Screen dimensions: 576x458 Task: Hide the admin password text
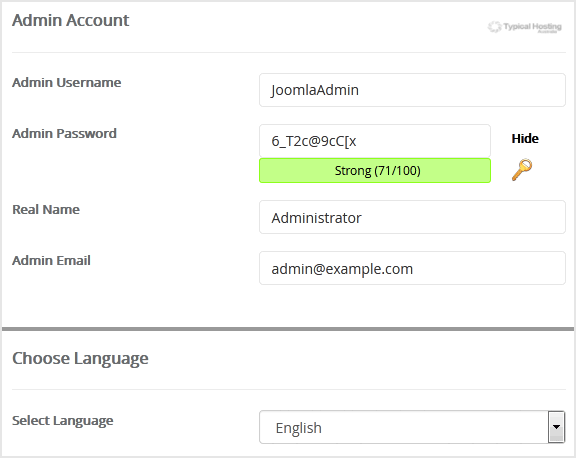coord(525,138)
